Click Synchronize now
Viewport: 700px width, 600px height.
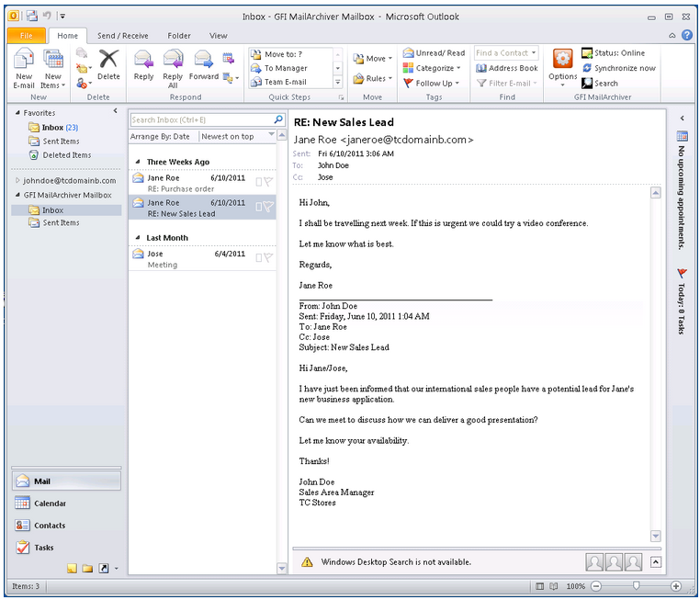[619, 68]
